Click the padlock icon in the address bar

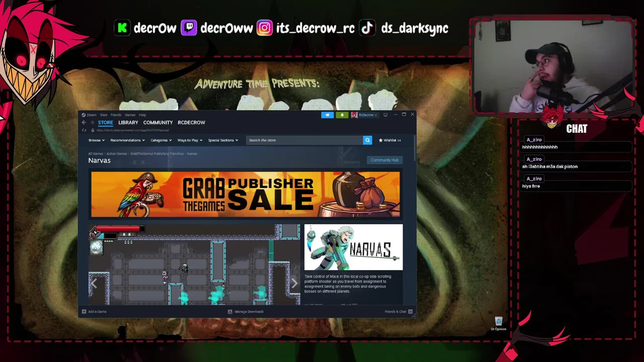(x=93, y=131)
